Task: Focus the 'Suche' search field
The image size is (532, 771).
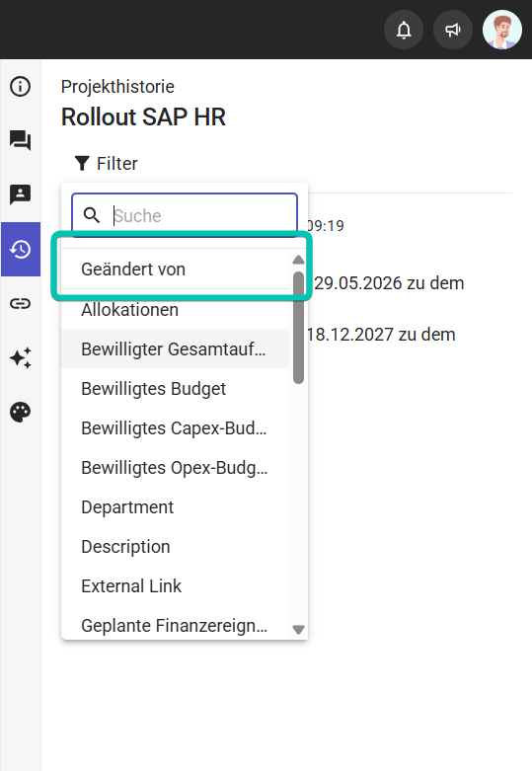Action: coord(185,215)
